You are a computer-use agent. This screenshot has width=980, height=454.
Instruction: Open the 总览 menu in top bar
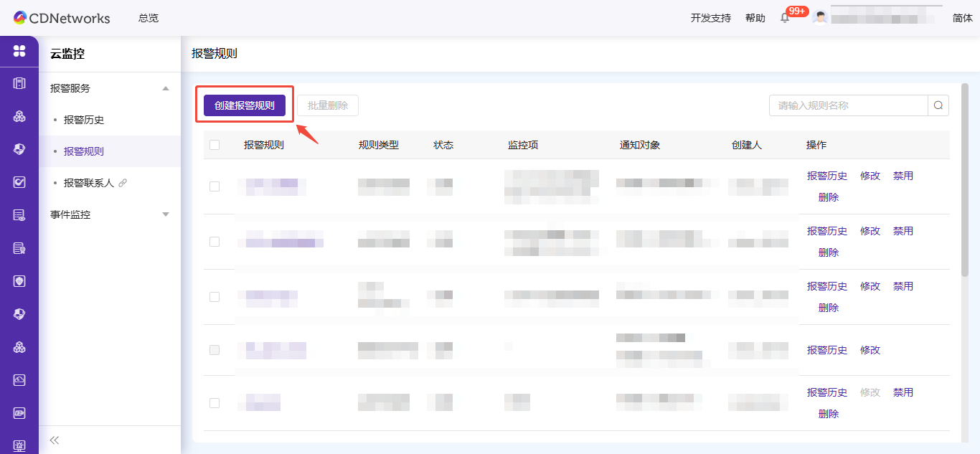pos(149,18)
